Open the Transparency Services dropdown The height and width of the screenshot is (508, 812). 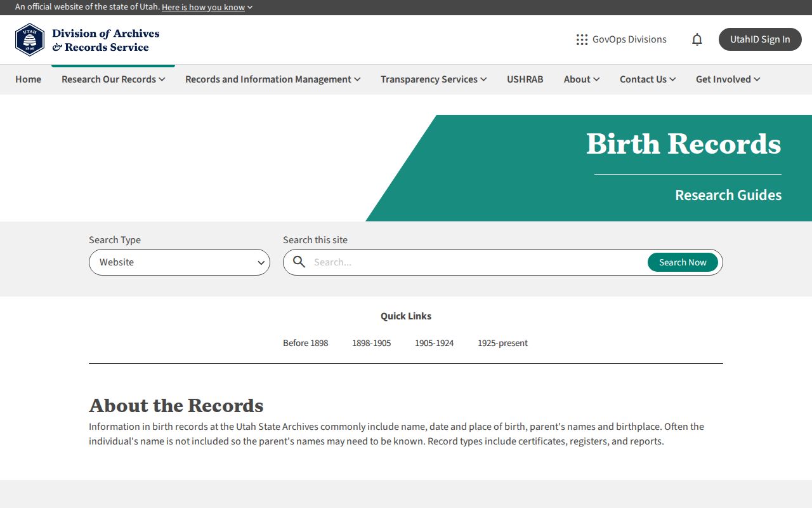tap(434, 79)
